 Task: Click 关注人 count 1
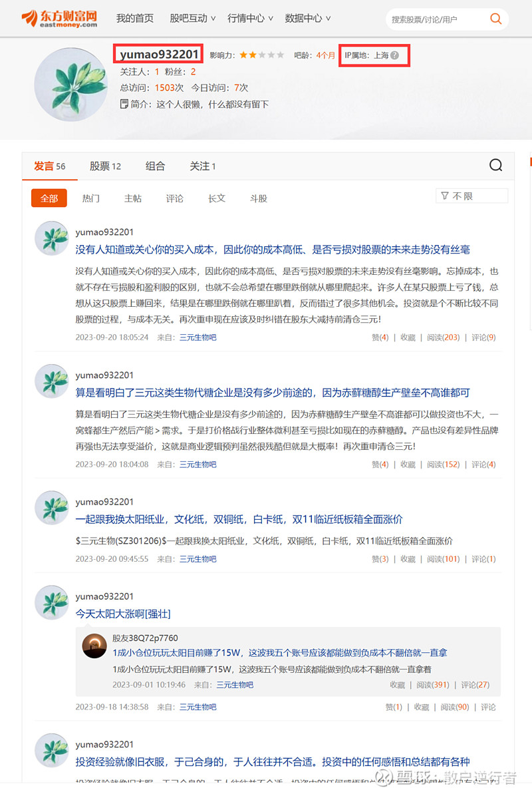pos(157,72)
